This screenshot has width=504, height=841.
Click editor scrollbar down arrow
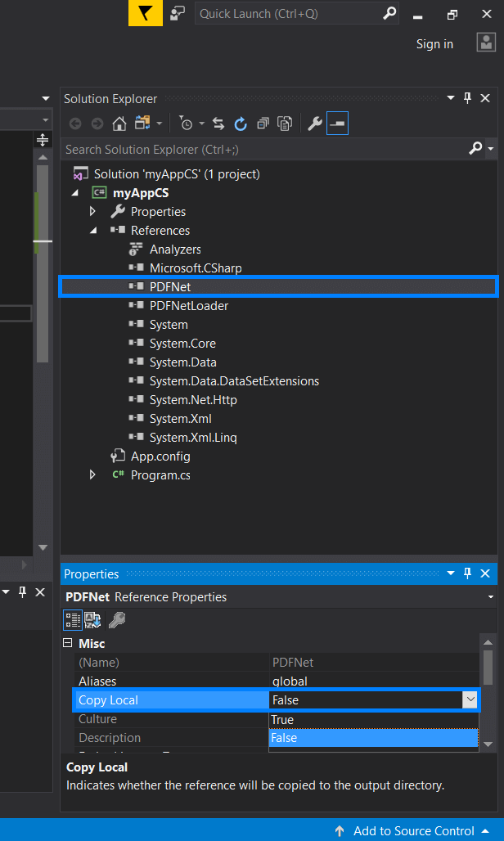click(x=43, y=547)
